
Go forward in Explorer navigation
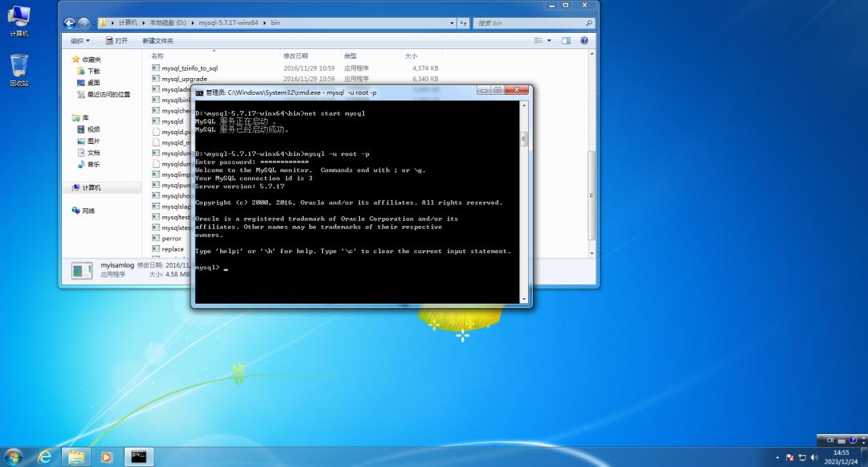pos(84,23)
